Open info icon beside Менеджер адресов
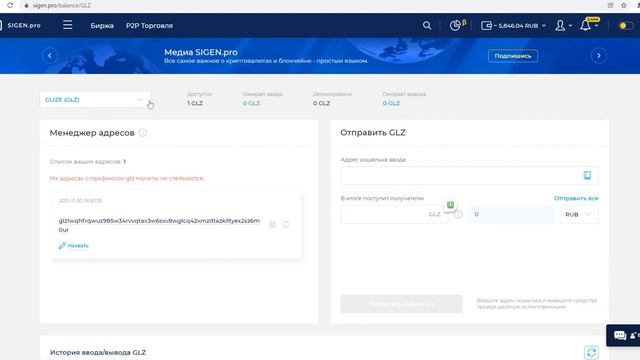Screen dimensions: 640x360 pos(143,133)
